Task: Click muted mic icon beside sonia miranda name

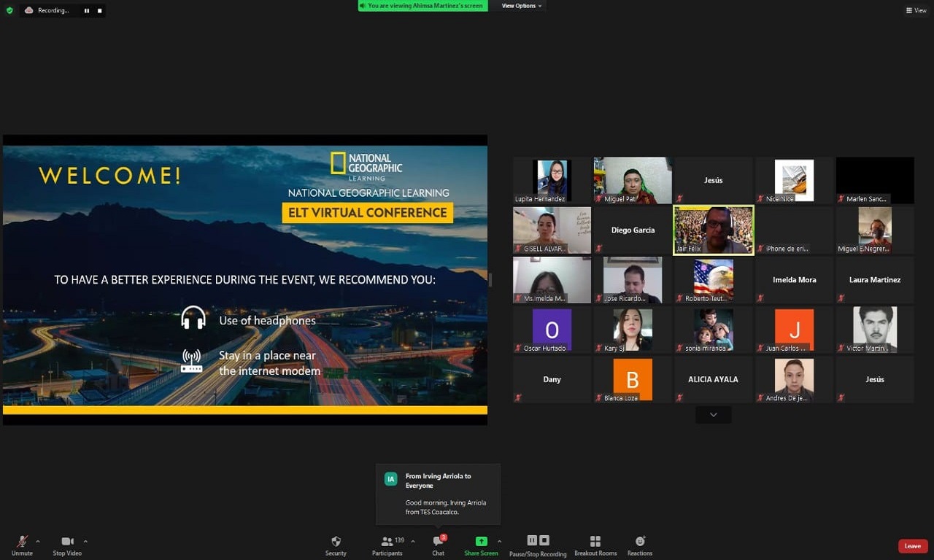Action: coord(679,348)
